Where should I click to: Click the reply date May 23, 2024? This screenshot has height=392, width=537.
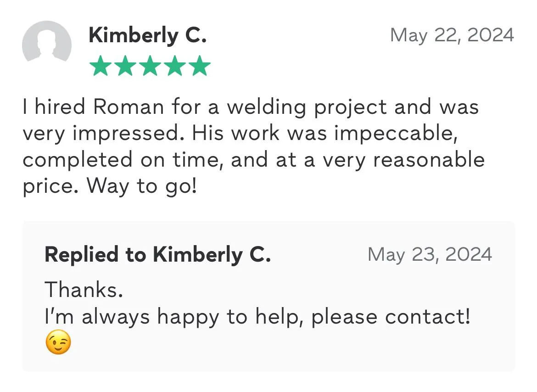click(x=430, y=254)
